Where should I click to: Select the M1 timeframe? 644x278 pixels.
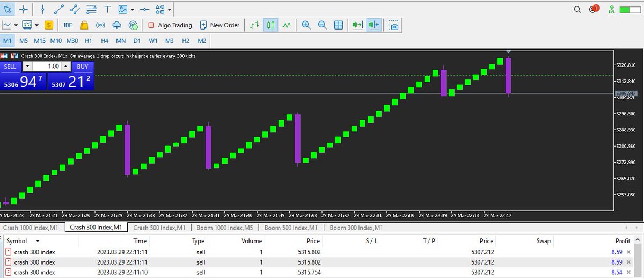pos(8,41)
